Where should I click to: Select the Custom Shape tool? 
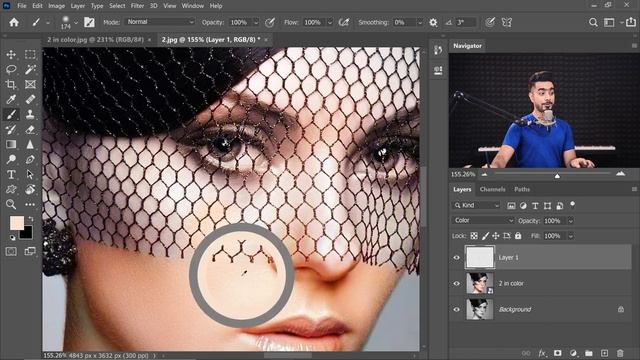tap(11, 189)
